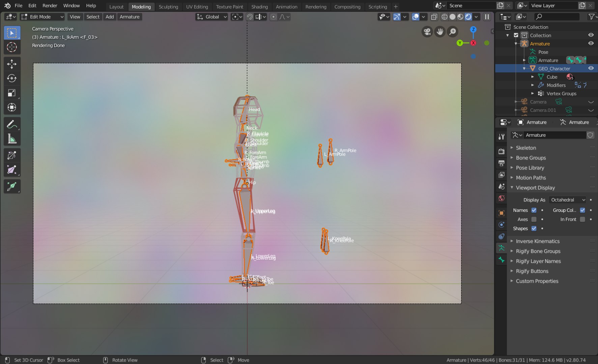This screenshot has width=598, height=364.
Task: Click the outliner search field
Action: (557, 17)
